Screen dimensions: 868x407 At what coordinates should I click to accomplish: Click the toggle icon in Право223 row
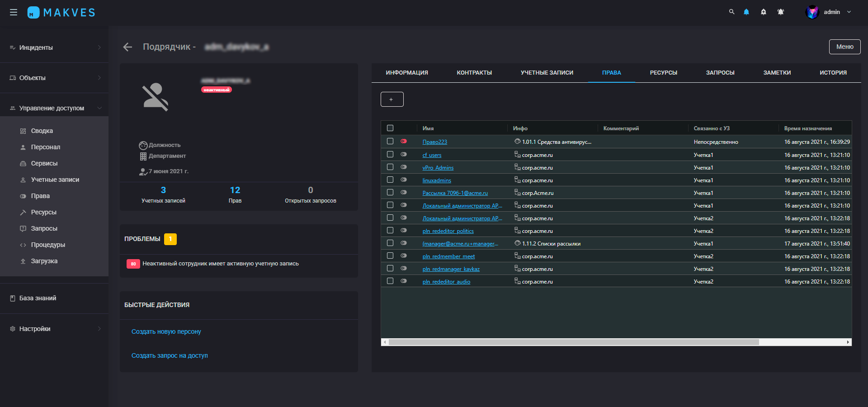pos(404,142)
